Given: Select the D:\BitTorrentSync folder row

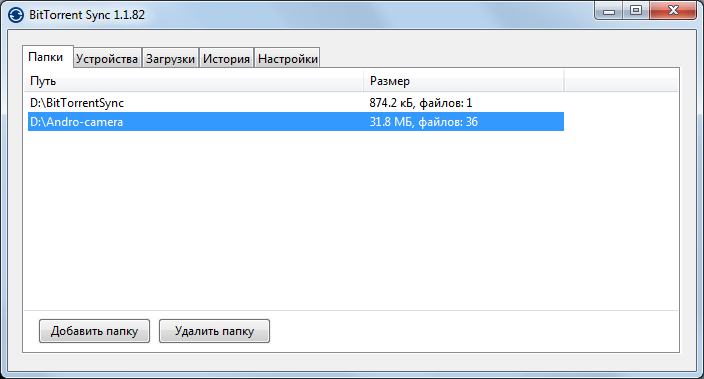Looking at the screenshot, I should coord(296,103).
